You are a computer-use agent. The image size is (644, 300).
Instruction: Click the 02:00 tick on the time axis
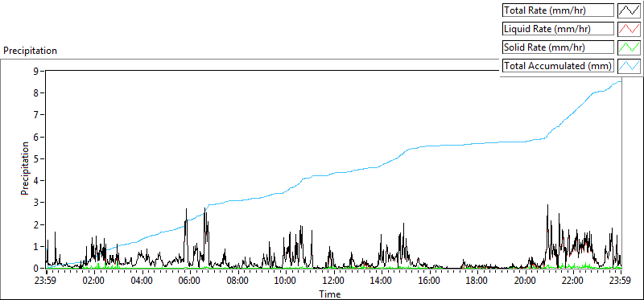tap(94, 282)
